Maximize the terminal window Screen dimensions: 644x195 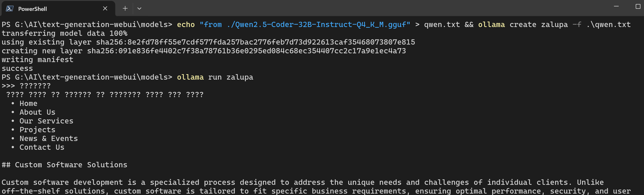coord(638,6)
